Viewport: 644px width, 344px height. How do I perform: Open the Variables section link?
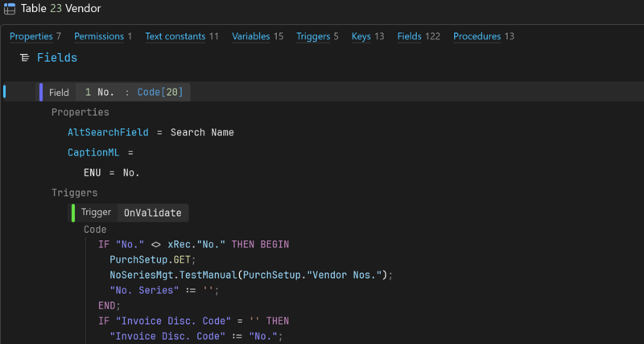pos(251,36)
